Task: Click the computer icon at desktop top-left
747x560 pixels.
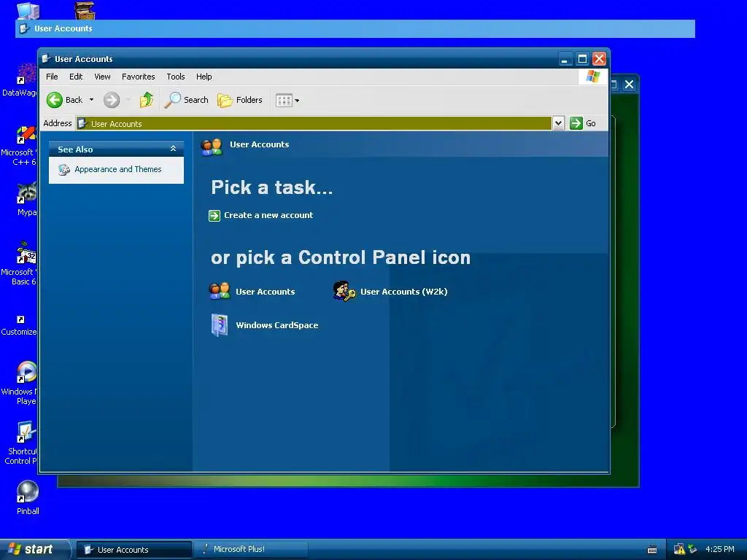Action: click(28, 10)
